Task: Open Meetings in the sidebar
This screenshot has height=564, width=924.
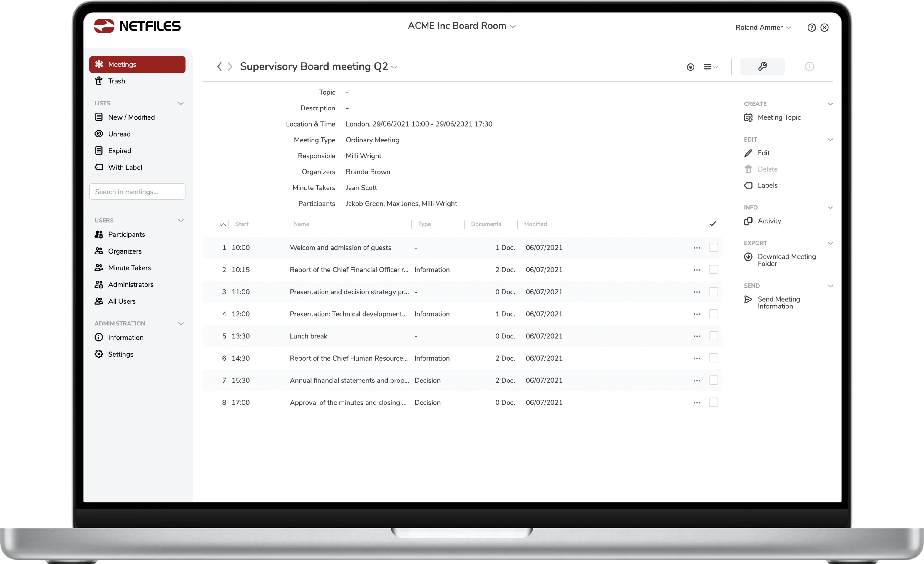Action: point(137,64)
